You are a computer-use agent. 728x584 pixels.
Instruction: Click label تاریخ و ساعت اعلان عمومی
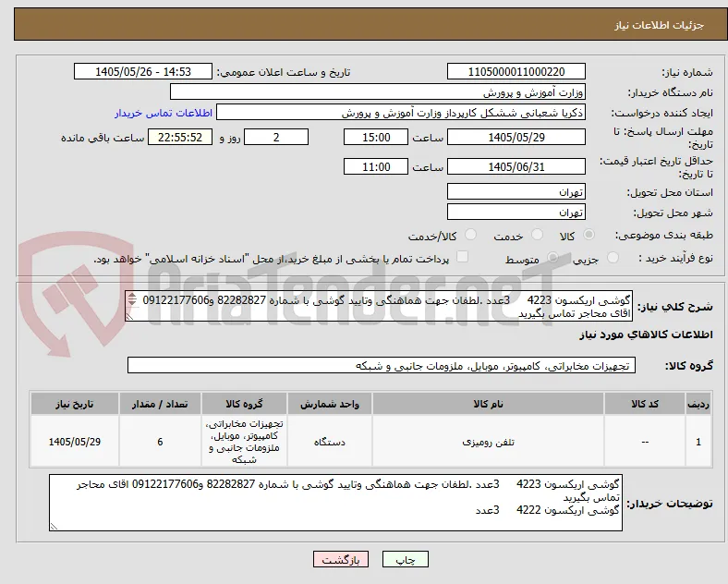284,72
